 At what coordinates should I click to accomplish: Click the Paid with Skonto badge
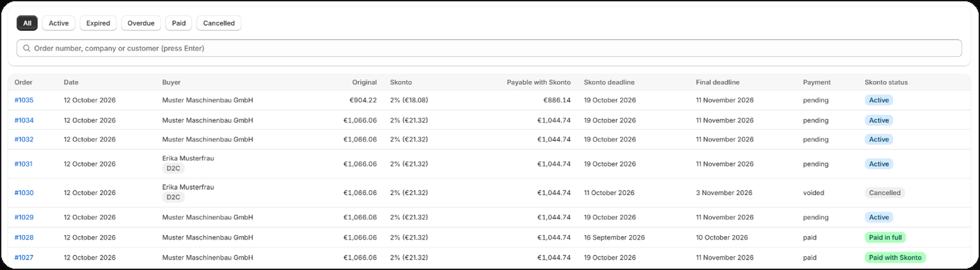[x=895, y=258]
